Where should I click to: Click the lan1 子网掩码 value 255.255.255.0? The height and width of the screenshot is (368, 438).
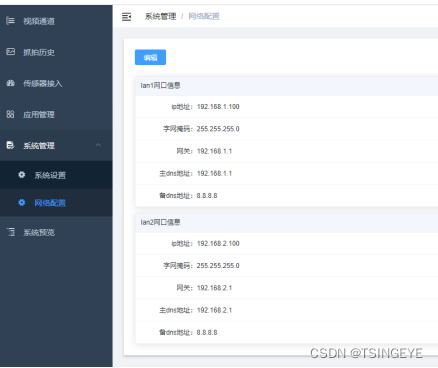pos(218,129)
